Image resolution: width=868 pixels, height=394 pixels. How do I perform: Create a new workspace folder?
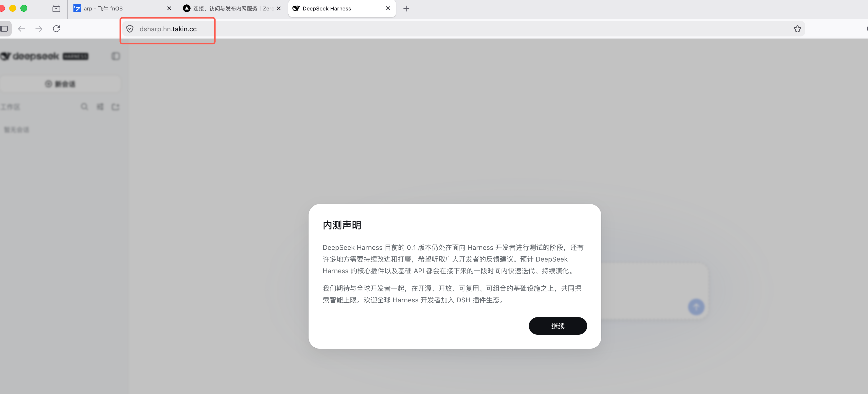115,107
